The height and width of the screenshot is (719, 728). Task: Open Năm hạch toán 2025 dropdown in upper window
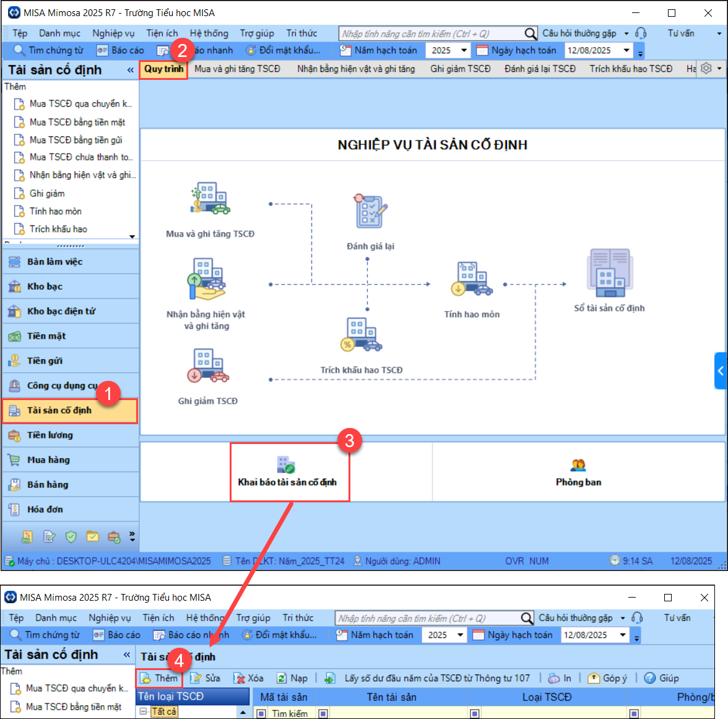click(x=464, y=50)
